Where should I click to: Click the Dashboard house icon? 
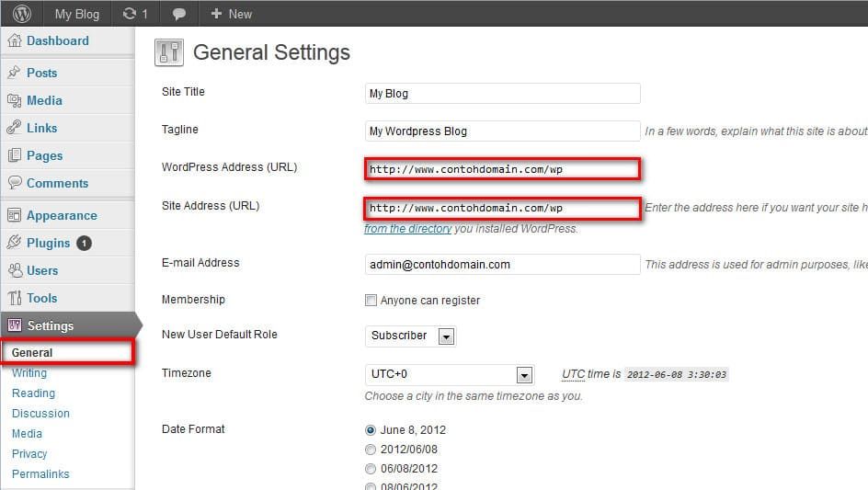pyautogui.click(x=15, y=40)
